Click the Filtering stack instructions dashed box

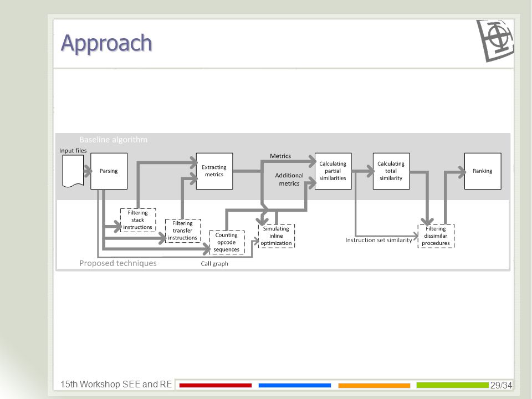click(138, 220)
